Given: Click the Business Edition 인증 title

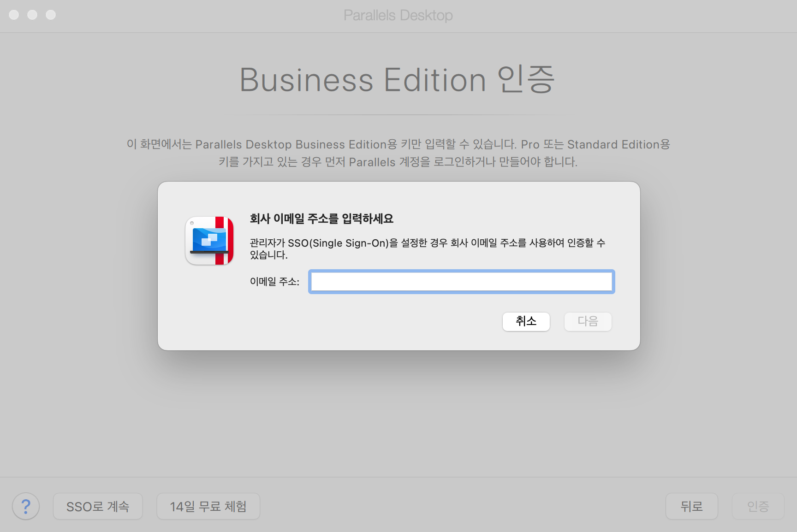Looking at the screenshot, I should tap(398, 80).
